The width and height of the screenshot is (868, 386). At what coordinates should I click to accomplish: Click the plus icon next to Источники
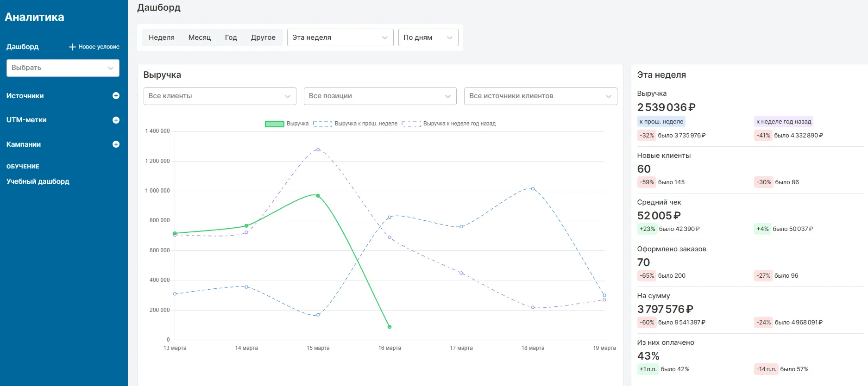click(116, 96)
